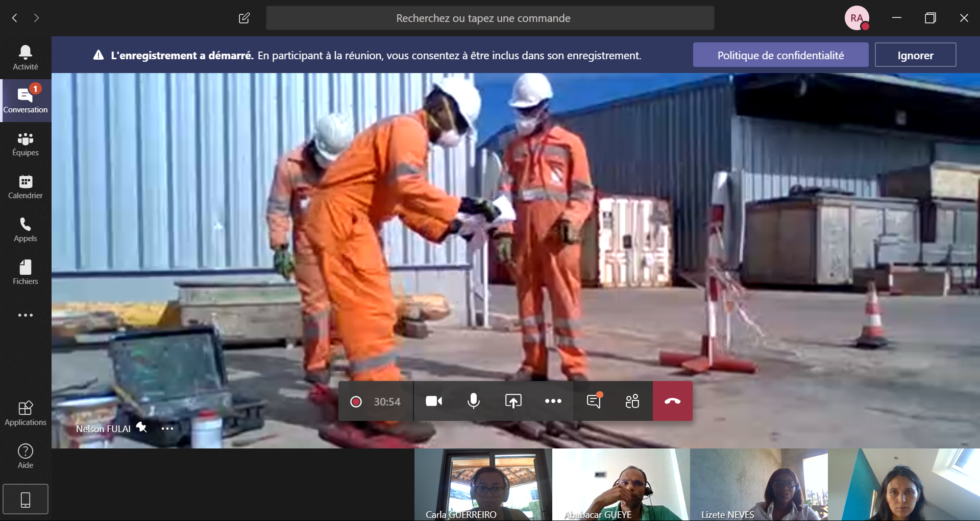The width and height of the screenshot is (980, 521).
Task: Click the recording warning triangle icon
Action: point(99,55)
